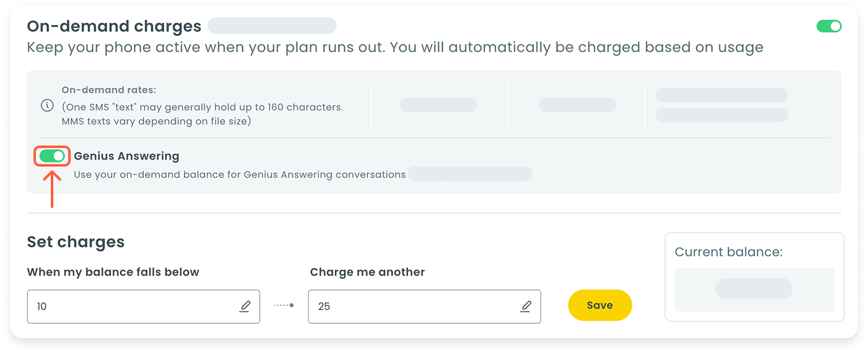Click the Set charges heading

[76, 242]
